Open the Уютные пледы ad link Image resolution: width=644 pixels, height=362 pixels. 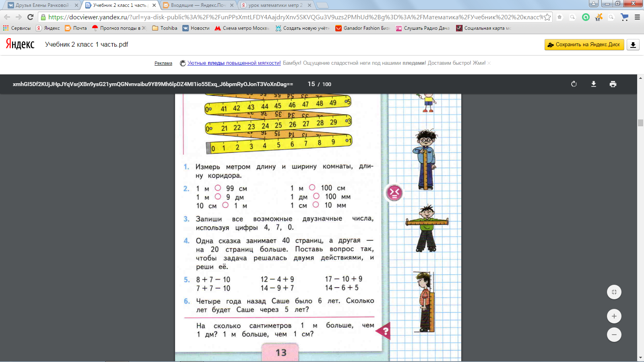[x=234, y=63]
